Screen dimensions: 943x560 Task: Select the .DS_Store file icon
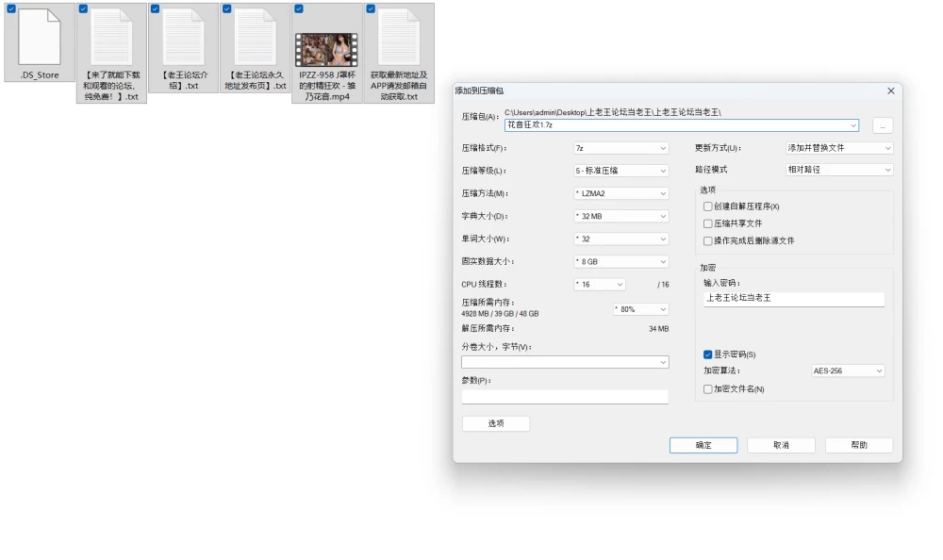(x=40, y=38)
